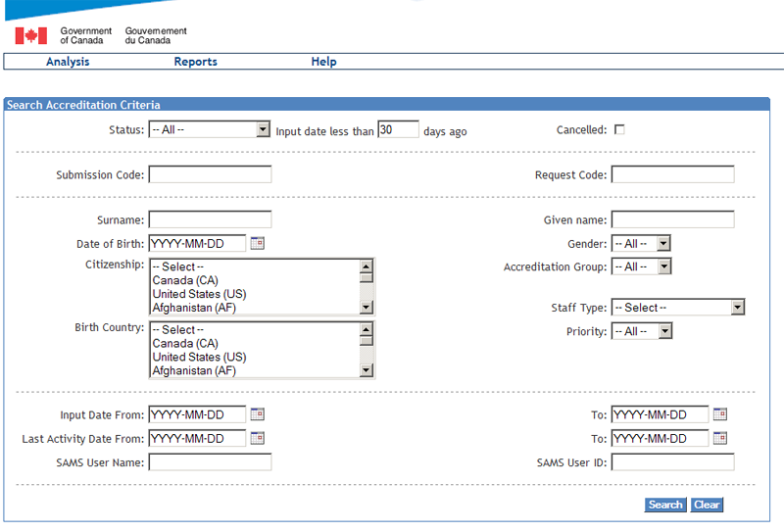Click the Date of Birth text field
The image size is (784, 532).
197,244
